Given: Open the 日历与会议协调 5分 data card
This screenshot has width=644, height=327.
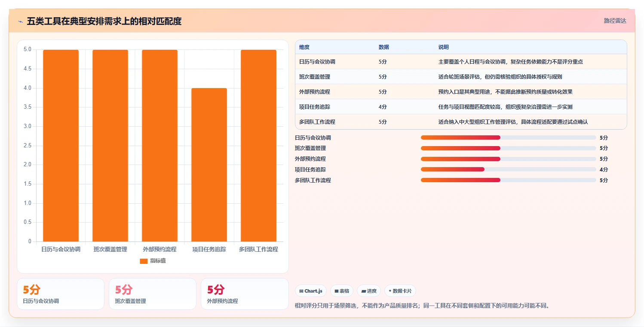Looking at the screenshot, I should coord(61,294).
